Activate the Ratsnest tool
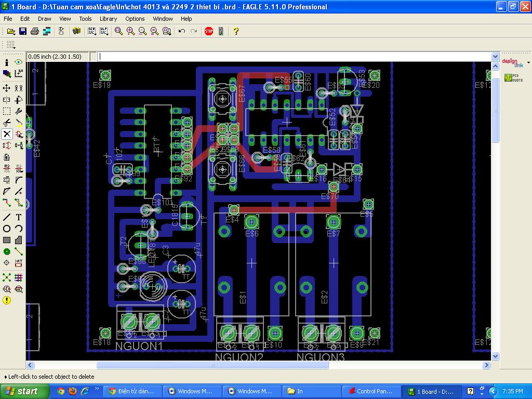 [x=7, y=277]
